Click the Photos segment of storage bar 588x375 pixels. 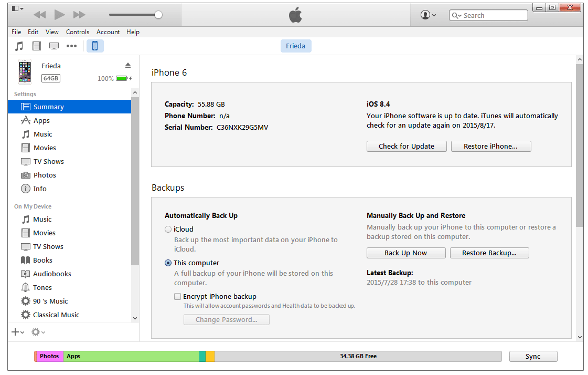(49, 356)
